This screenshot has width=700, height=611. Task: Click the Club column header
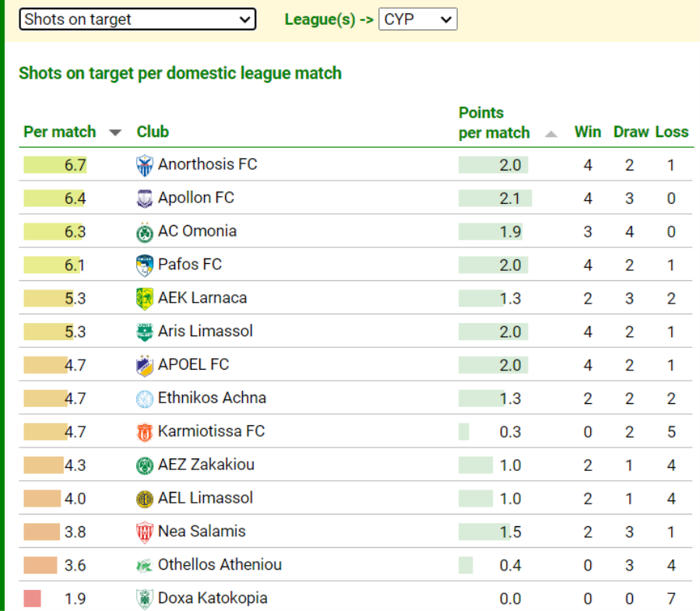tap(153, 132)
